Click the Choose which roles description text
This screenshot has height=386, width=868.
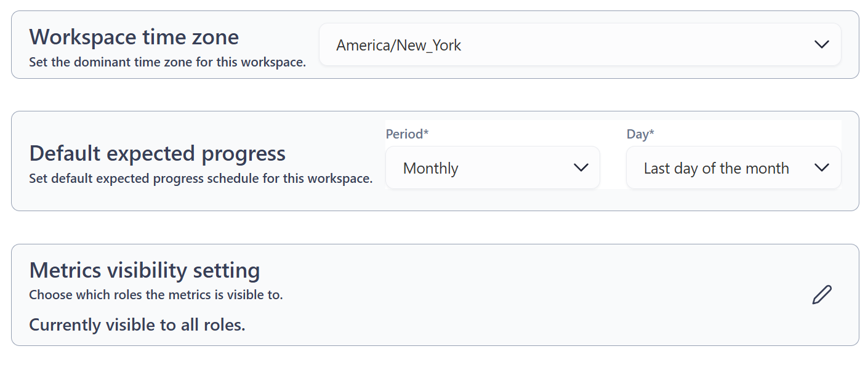(156, 295)
